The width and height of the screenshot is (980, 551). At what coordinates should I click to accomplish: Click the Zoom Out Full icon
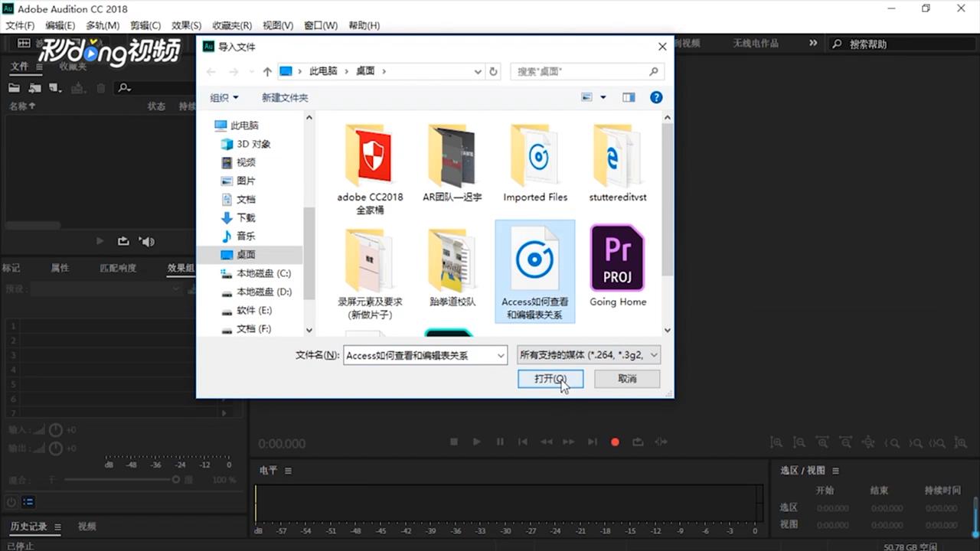(868, 442)
